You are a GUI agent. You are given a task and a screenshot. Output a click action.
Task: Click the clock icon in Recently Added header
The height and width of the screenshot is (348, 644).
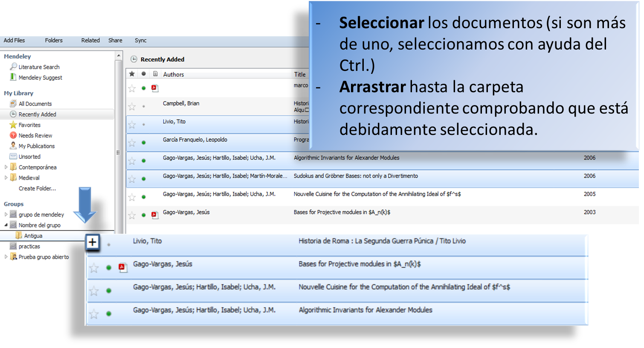[x=133, y=59]
